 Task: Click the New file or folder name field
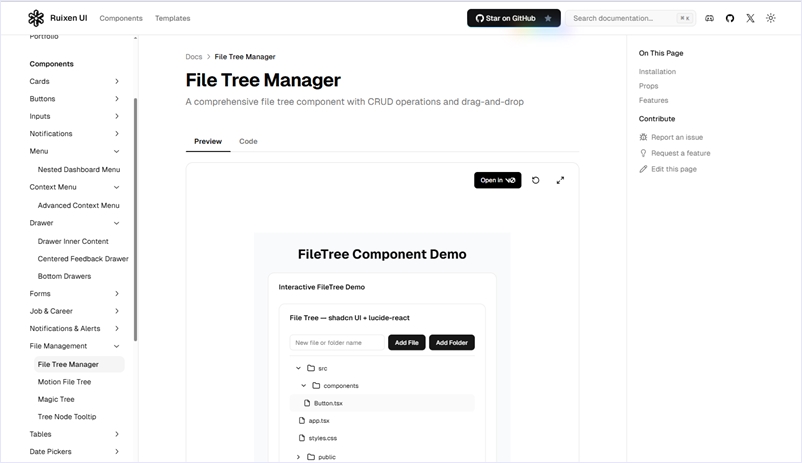[x=336, y=342]
